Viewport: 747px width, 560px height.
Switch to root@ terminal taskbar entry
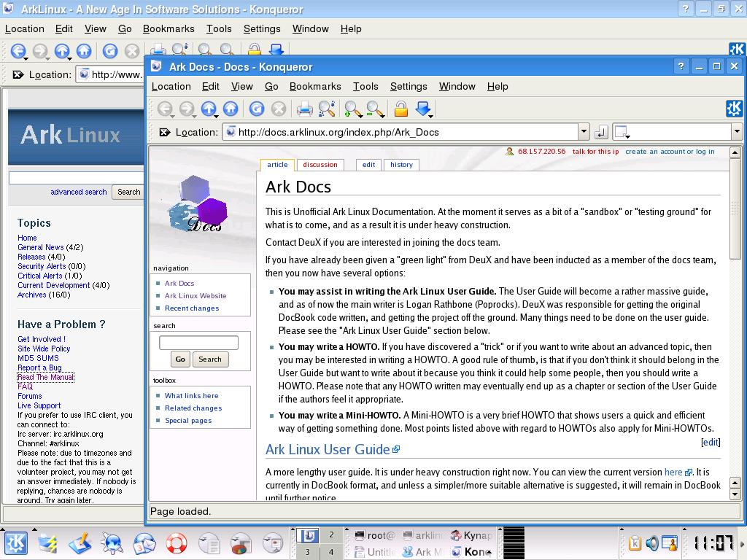click(x=376, y=536)
